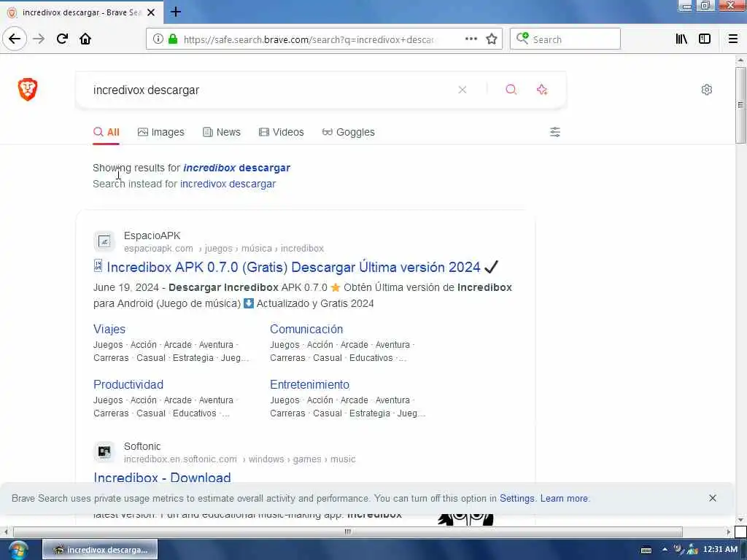Viewport: 747px width, 560px height.
Task: Click the vertical scrollbar thumb
Action: (x=740, y=105)
